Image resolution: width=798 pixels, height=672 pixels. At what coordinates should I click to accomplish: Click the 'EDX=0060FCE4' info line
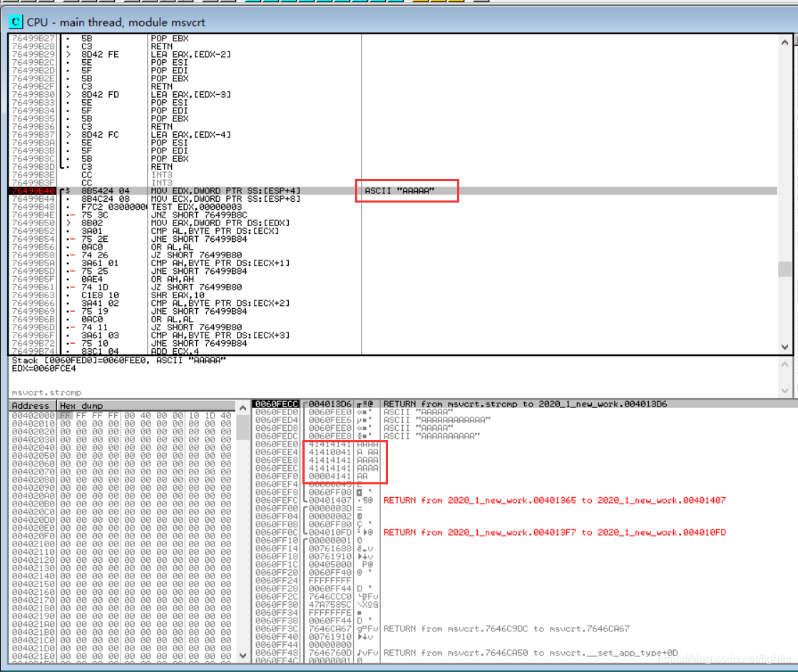point(44,369)
